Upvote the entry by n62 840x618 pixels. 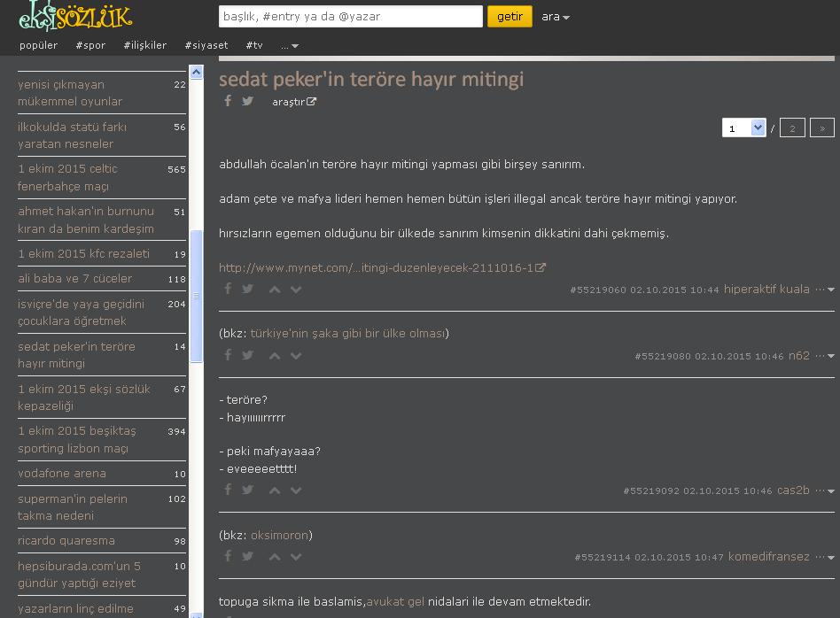click(275, 355)
